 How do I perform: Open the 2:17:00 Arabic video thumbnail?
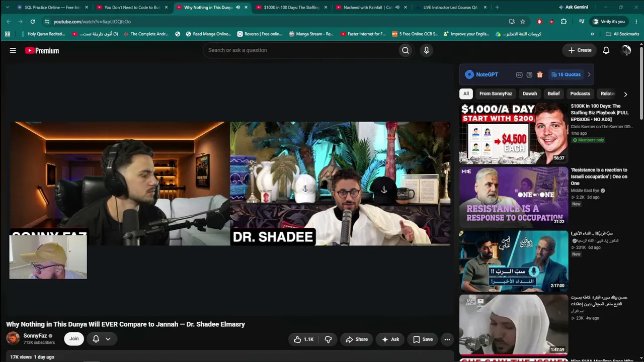pyautogui.click(x=513, y=261)
